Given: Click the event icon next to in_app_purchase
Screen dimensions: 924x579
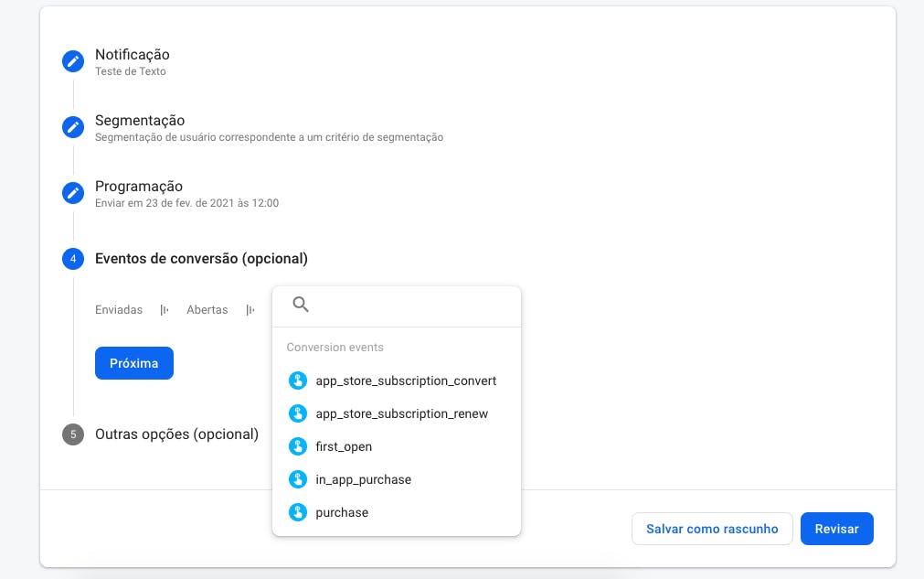Looking at the screenshot, I should coord(298,479).
